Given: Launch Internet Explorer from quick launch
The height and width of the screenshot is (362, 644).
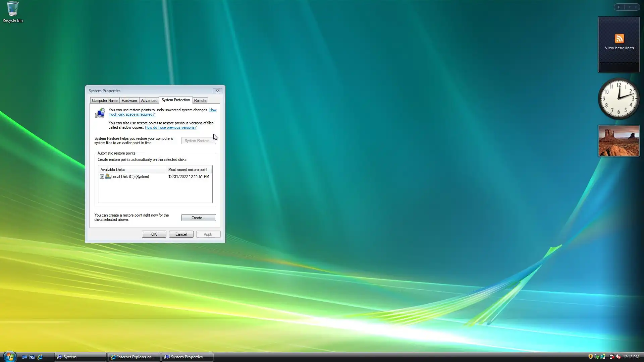Looking at the screenshot, I should 40,357.
